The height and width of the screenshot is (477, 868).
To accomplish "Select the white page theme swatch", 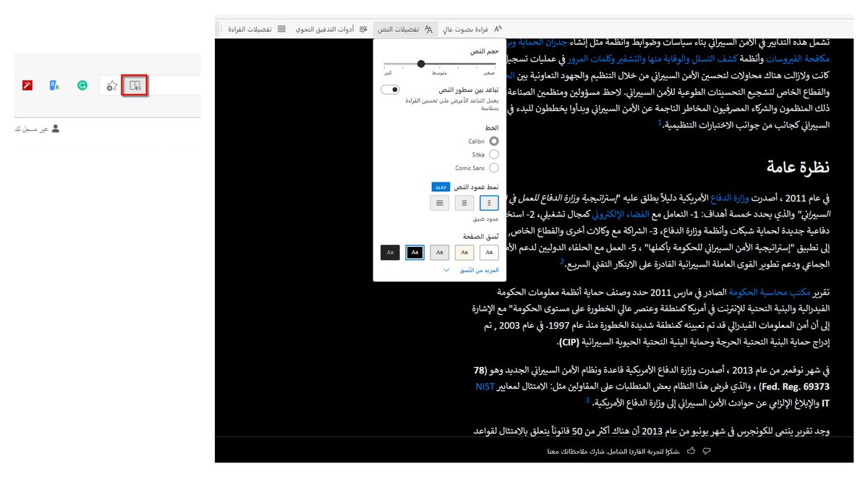I will point(489,252).
